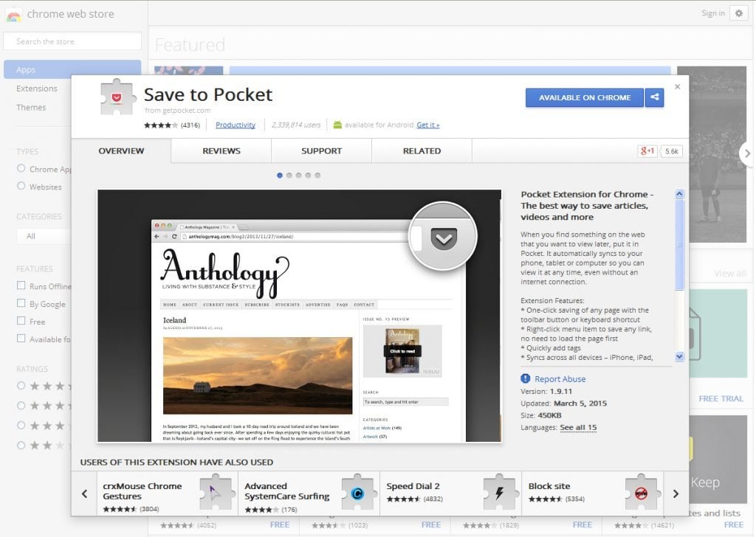Click the from getpocket.com text

pos(177,111)
